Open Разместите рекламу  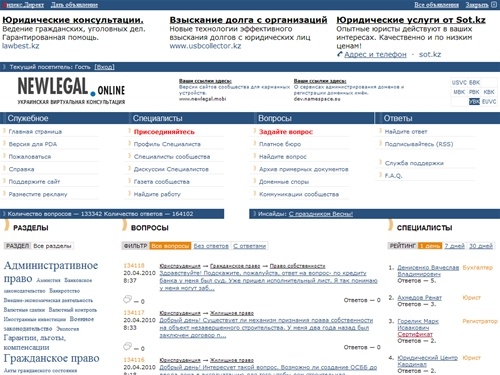[38, 194]
